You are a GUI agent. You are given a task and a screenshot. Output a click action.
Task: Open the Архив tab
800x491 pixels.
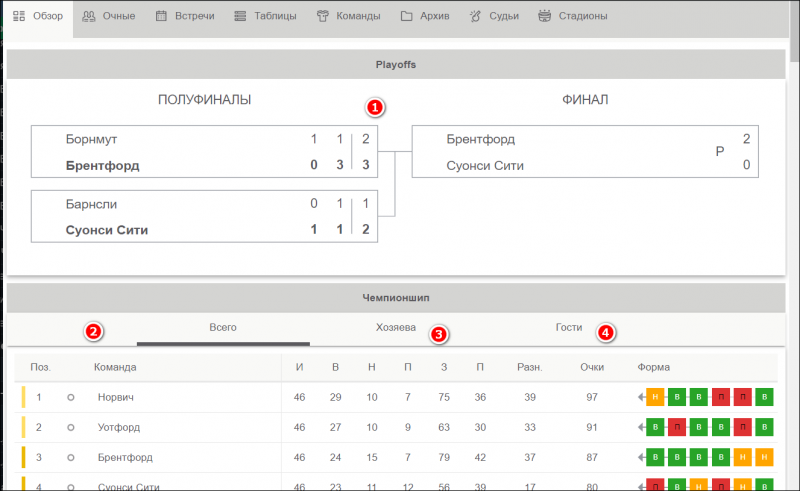425,16
